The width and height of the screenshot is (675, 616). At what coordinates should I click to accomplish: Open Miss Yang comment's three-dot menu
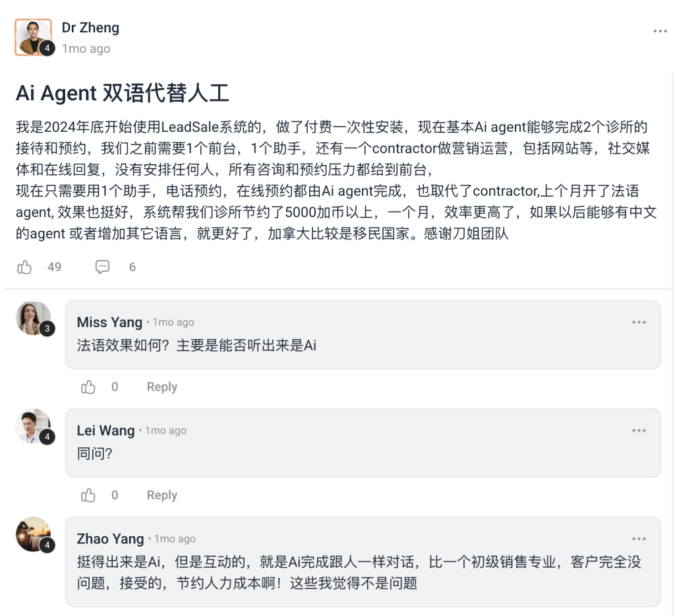click(x=639, y=323)
